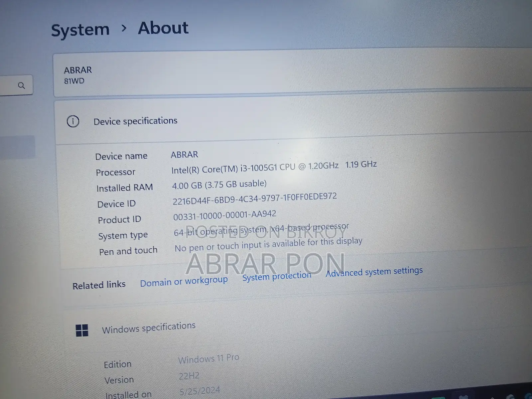Image resolution: width=532 pixels, height=399 pixels.
Task: Select the Version value 22H2
Action: [x=189, y=376]
